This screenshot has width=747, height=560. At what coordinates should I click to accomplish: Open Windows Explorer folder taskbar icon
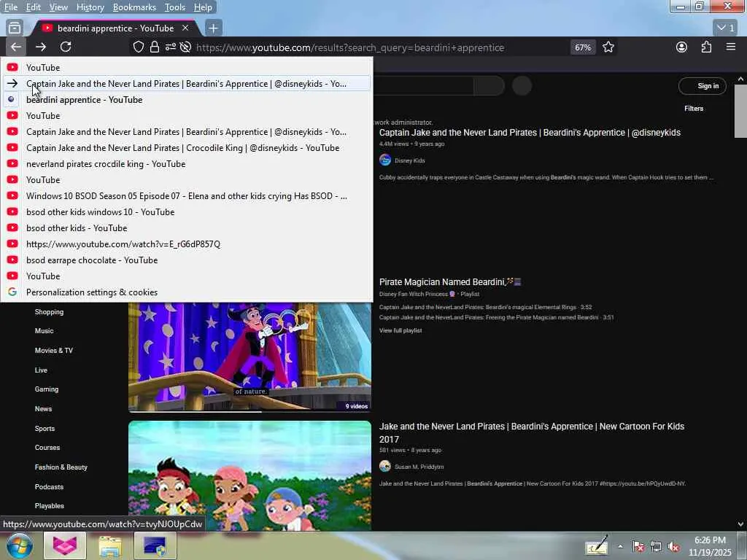click(x=111, y=545)
